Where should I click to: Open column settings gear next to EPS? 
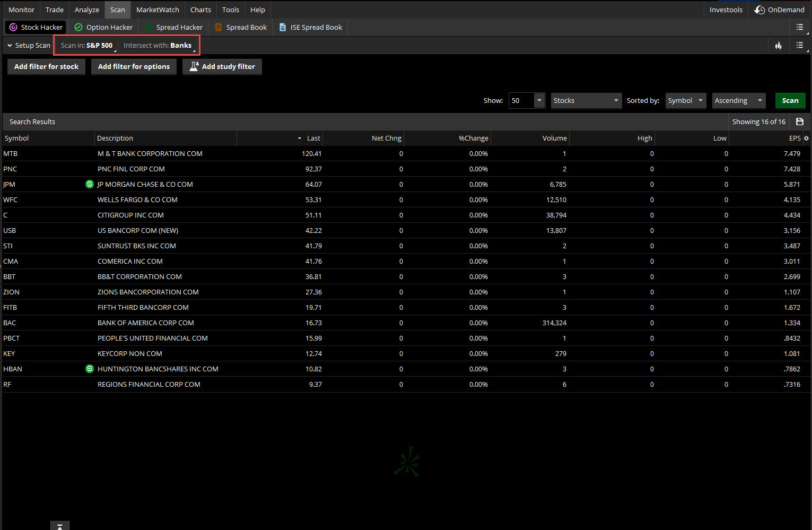pos(806,138)
